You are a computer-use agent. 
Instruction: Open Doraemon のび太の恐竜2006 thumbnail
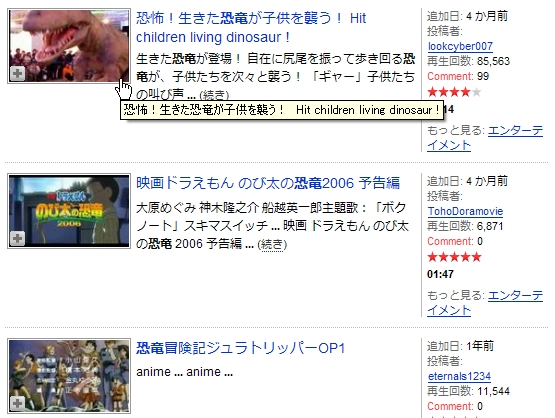pos(69,211)
